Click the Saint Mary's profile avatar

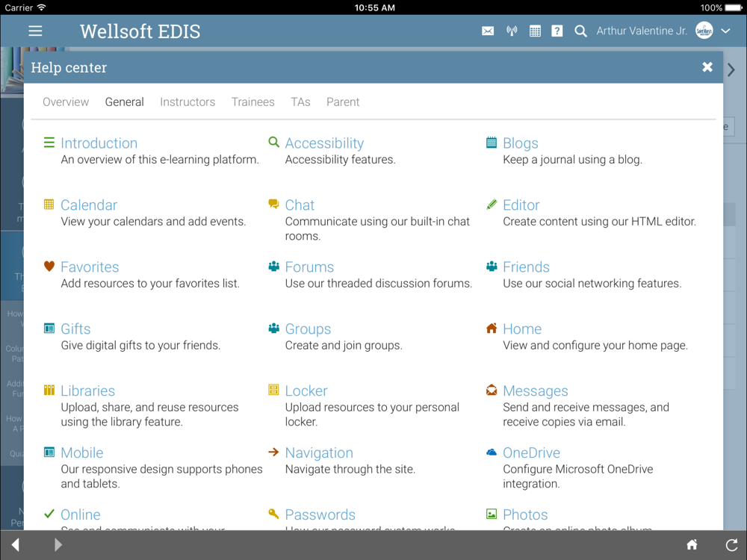[704, 31]
